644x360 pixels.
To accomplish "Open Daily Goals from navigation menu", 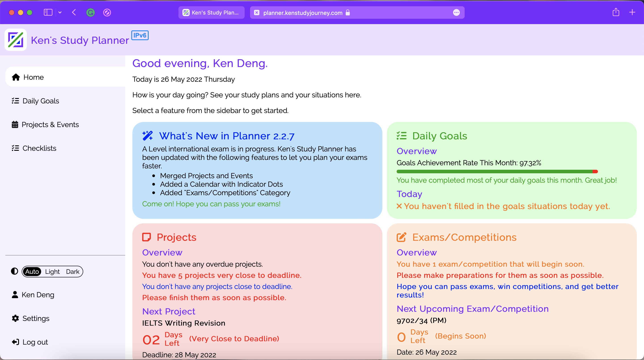I will 41,101.
